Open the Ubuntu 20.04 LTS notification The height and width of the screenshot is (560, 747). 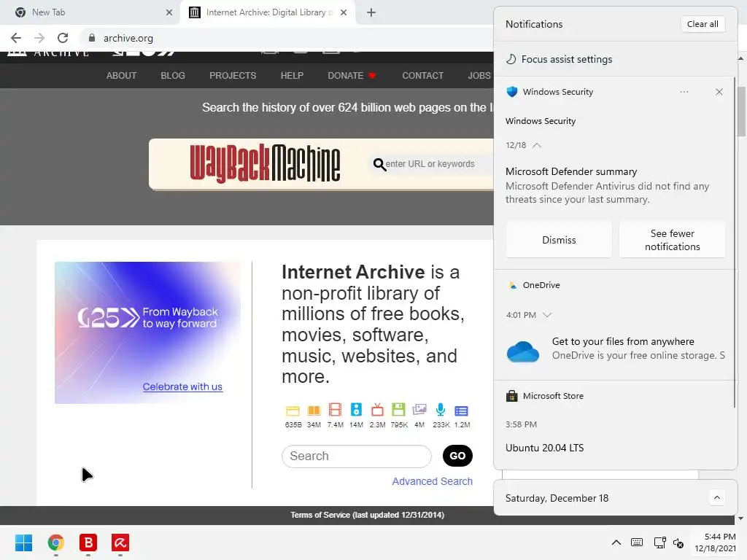pos(544,448)
